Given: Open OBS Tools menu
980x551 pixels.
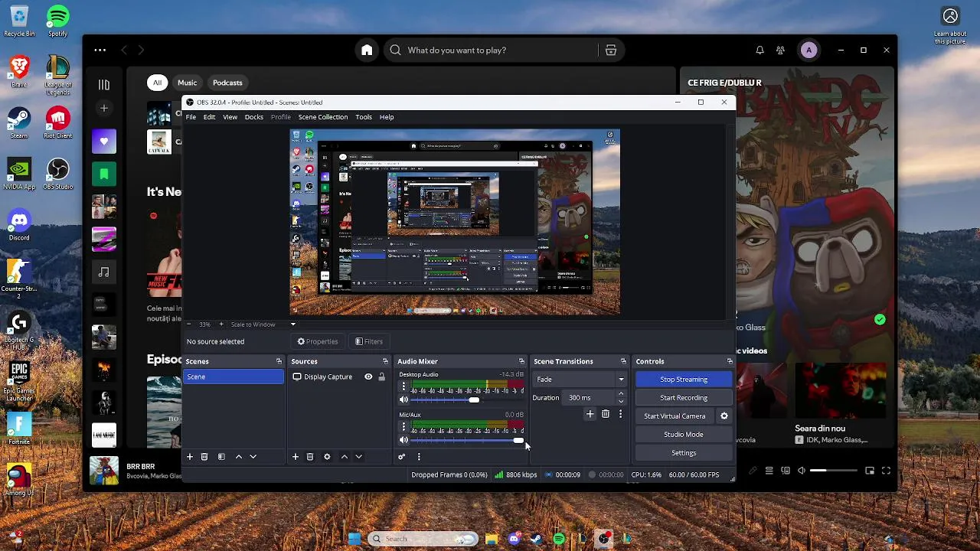Looking at the screenshot, I should point(364,117).
